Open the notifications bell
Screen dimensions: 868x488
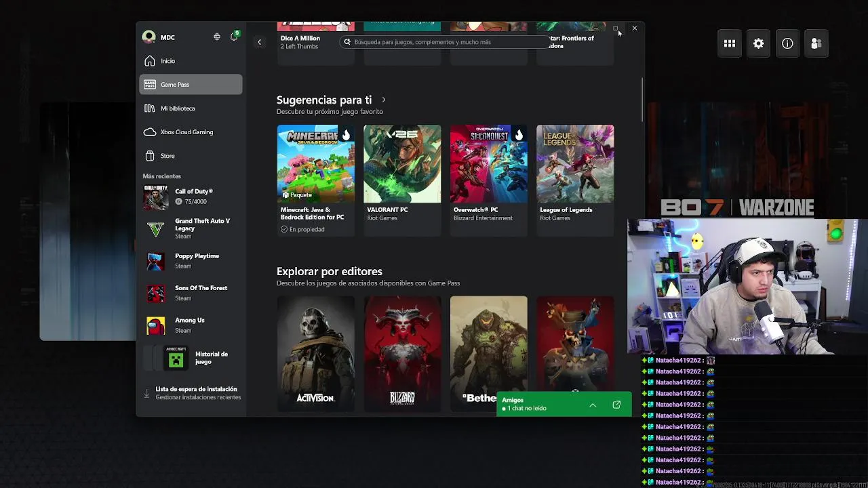tap(234, 37)
